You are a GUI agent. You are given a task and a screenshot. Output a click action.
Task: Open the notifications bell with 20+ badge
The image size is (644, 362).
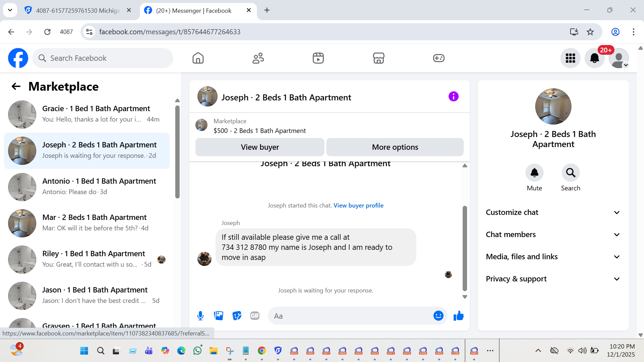[x=595, y=58]
